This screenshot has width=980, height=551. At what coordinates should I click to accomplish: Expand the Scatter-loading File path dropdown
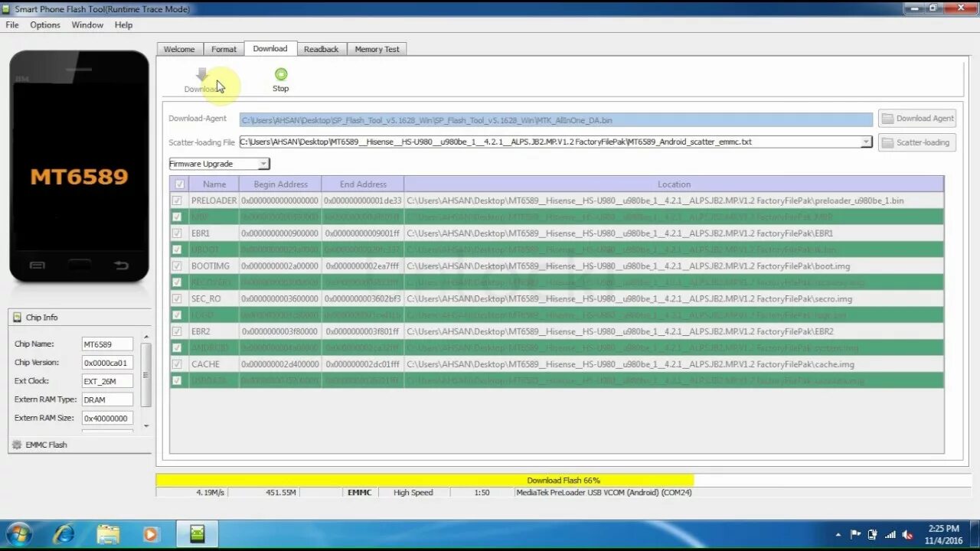(x=866, y=142)
